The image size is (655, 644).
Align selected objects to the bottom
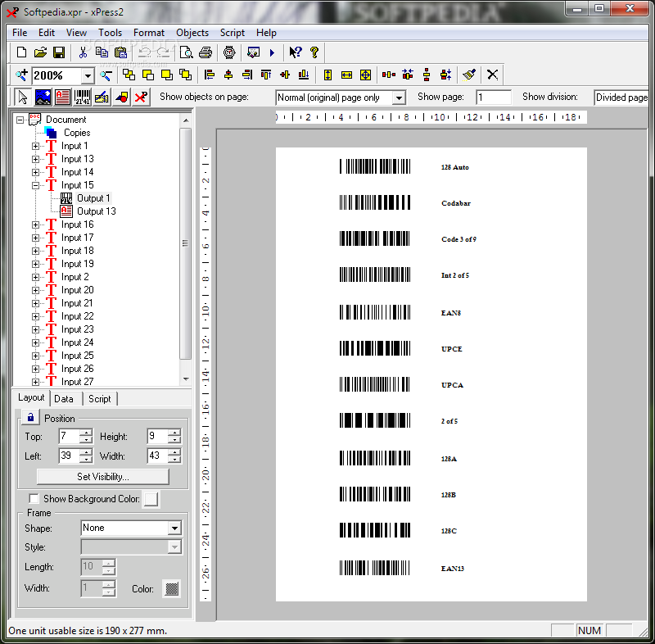pyautogui.click(x=304, y=75)
